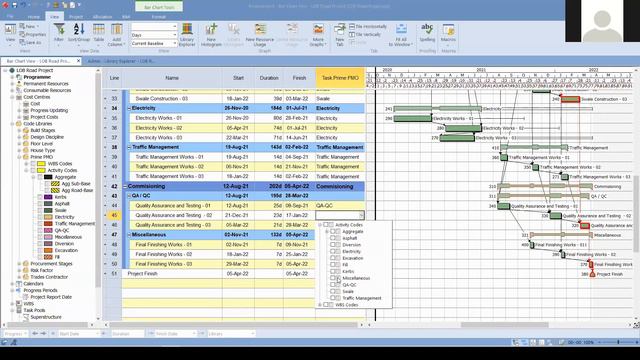Select the Permanent Resources tree node
The width and height of the screenshot is (640, 360).
point(46,84)
